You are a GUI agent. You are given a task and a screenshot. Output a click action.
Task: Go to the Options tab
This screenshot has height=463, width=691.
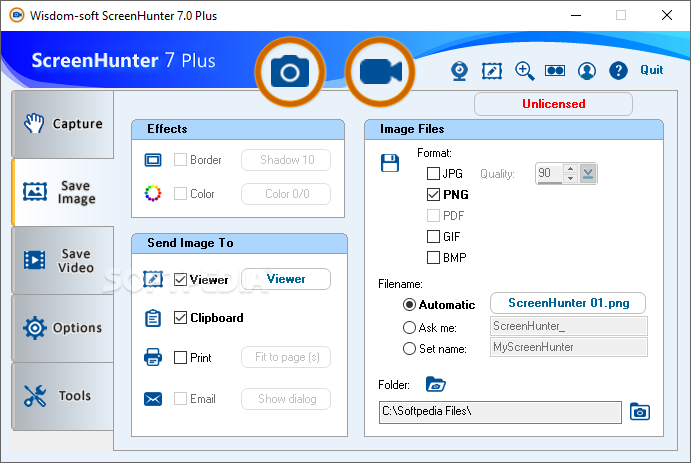[x=63, y=328]
